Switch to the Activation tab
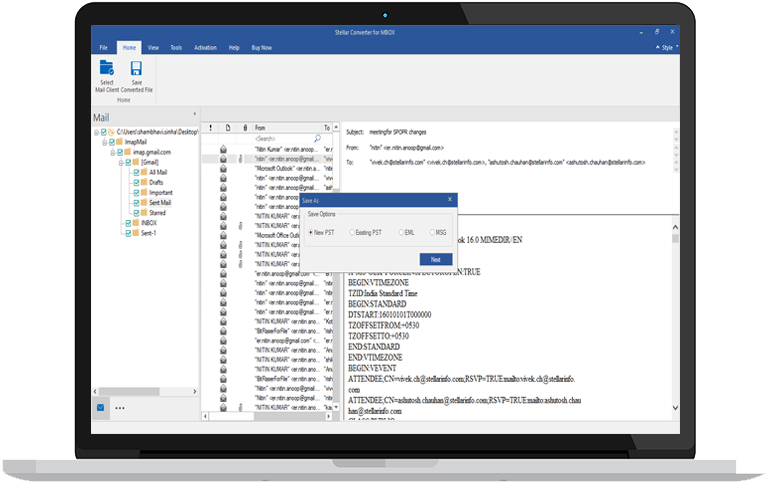Image resolution: width=772 pixels, height=488 pixels. point(205,47)
